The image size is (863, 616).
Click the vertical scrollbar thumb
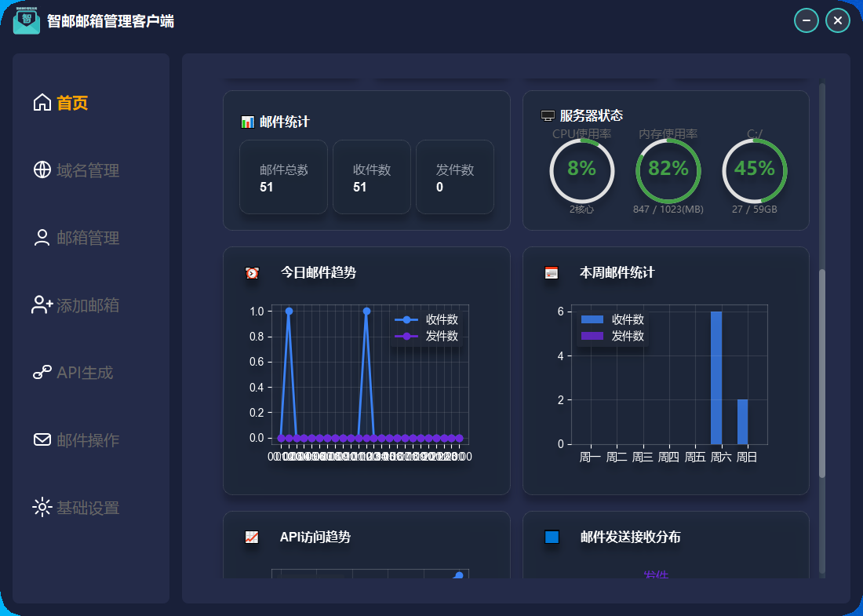[822, 373]
